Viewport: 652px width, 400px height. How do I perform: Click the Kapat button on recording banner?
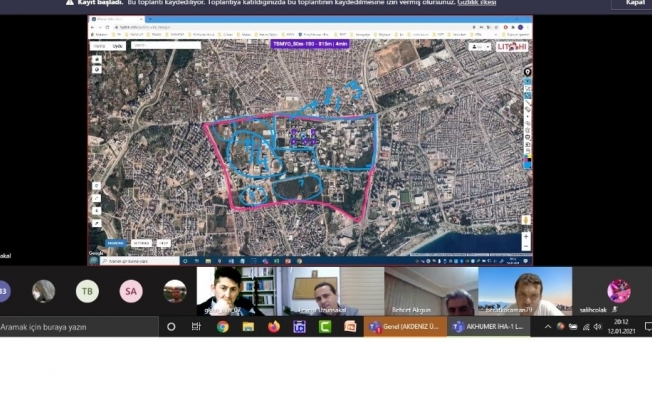click(x=635, y=4)
